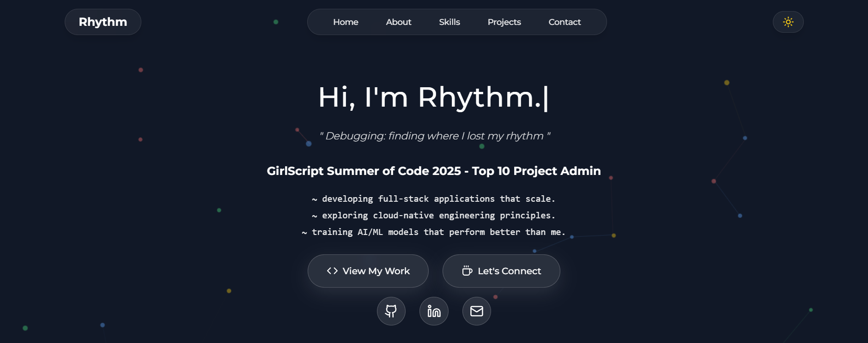Image resolution: width=868 pixels, height=343 pixels.
Task: Open the GitHub profile icon
Action: [390, 311]
